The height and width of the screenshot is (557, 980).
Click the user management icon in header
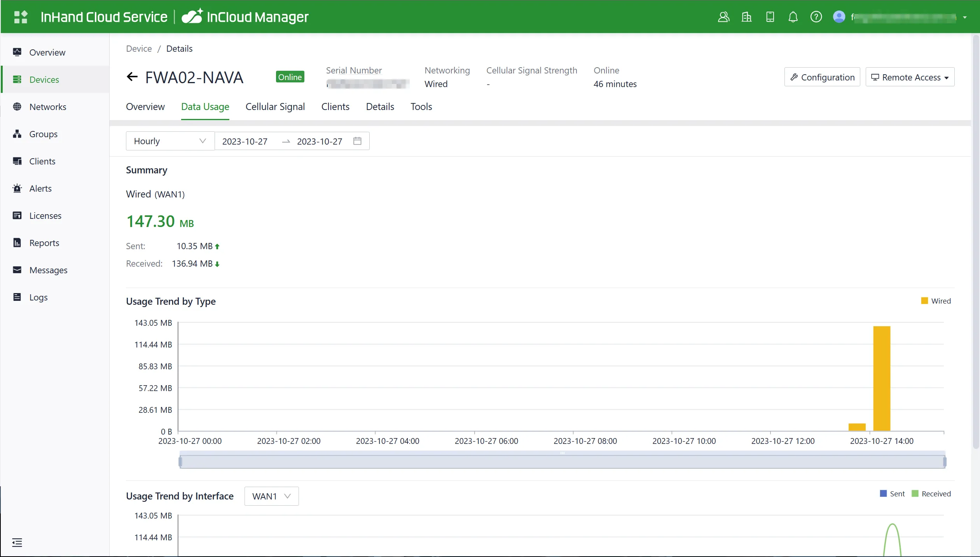723,17
